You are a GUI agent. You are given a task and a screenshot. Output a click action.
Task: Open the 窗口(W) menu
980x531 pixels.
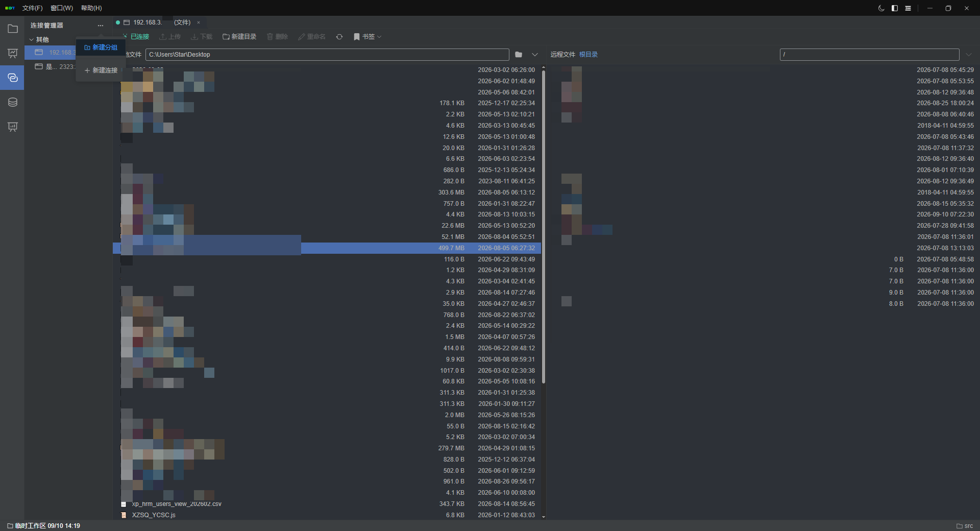[x=62, y=8]
